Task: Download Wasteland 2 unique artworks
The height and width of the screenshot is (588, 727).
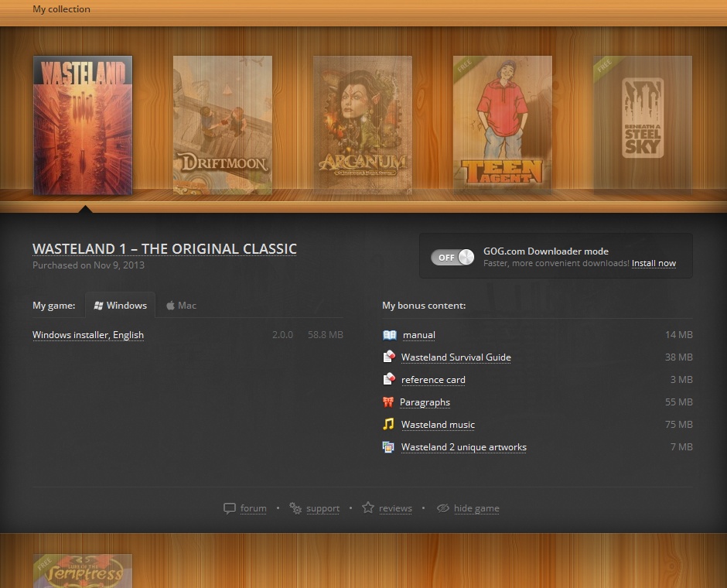Action: tap(463, 447)
